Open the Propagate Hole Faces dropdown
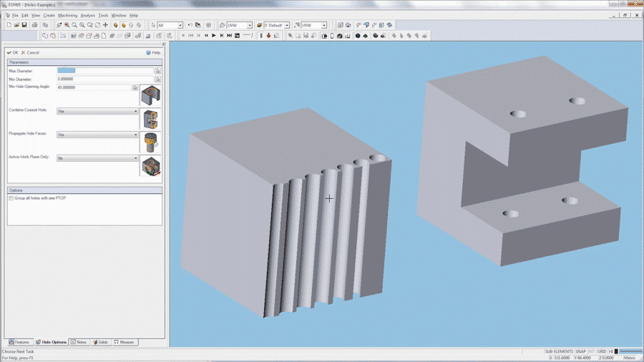This screenshot has width=644, height=362. (97, 134)
